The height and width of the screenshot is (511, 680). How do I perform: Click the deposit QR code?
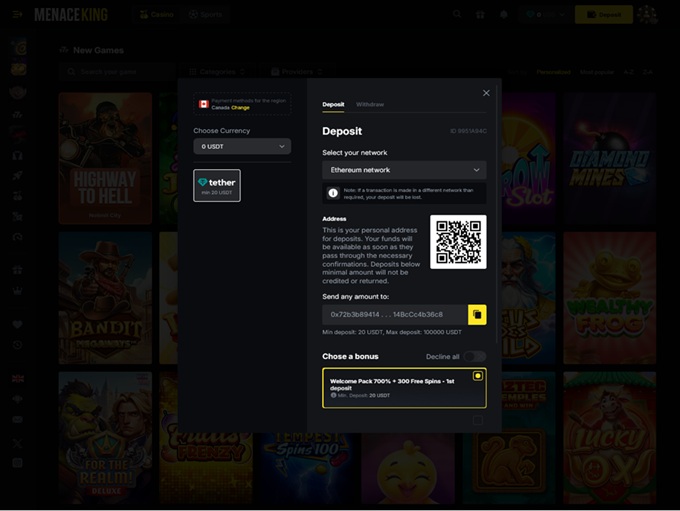458,242
